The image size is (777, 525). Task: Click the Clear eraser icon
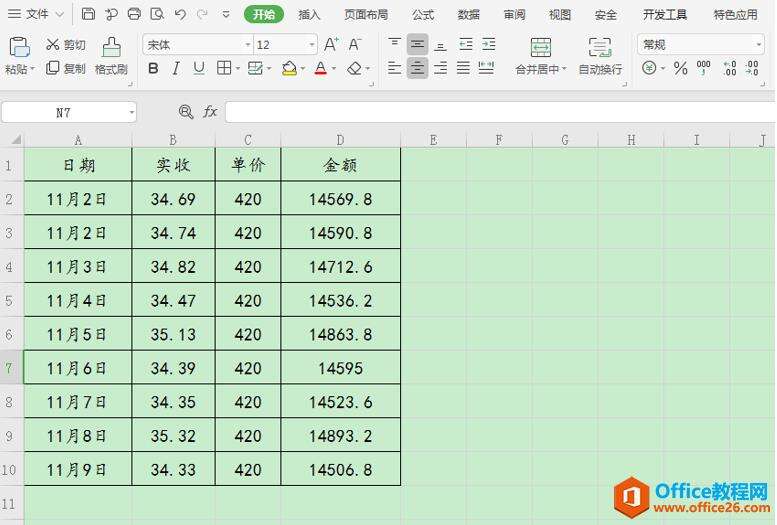click(x=354, y=68)
